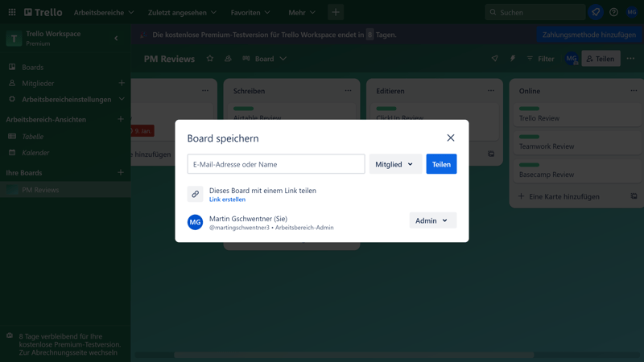
Task: Open Mitglieder in the sidebar
Action: pyautogui.click(x=38, y=84)
